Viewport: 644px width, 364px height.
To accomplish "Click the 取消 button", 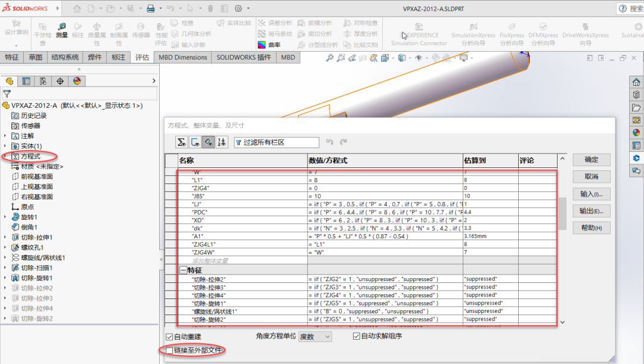I will pyautogui.click(x=592, y=177).
